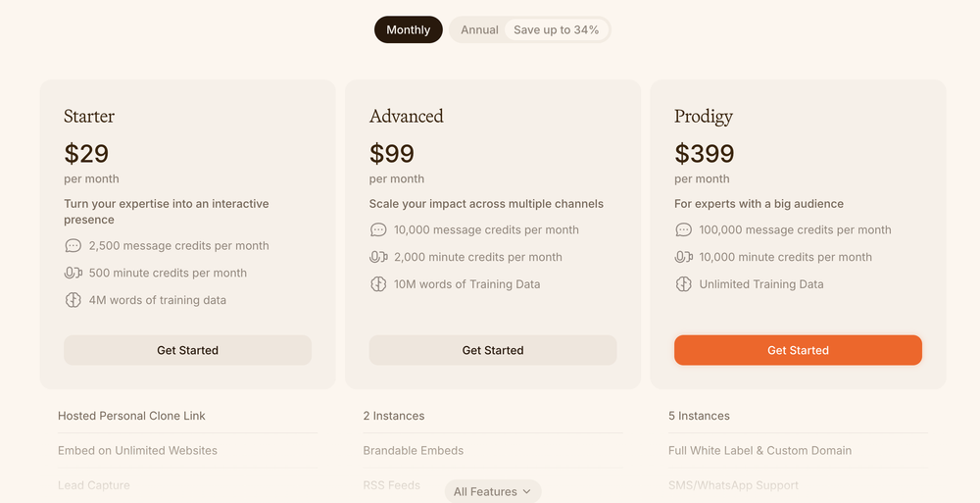Click Advanced plan minute credits microphone icon
The image size is (980, 503).
point(378,257)
